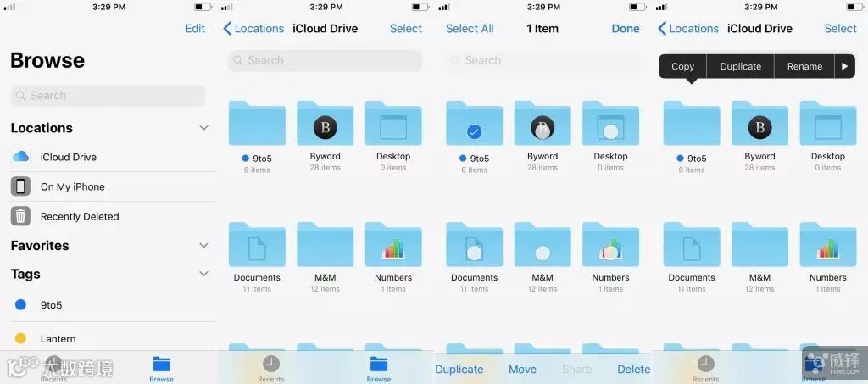Image resolution: width=868 pixels, height=384 pixels.
Task: Check the Byword folder selection circle
Action: (542, 131)
